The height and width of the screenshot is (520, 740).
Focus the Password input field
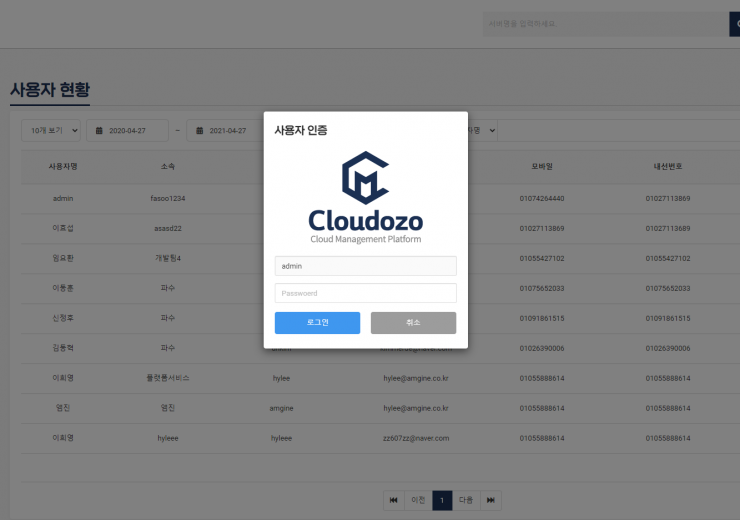365,293
